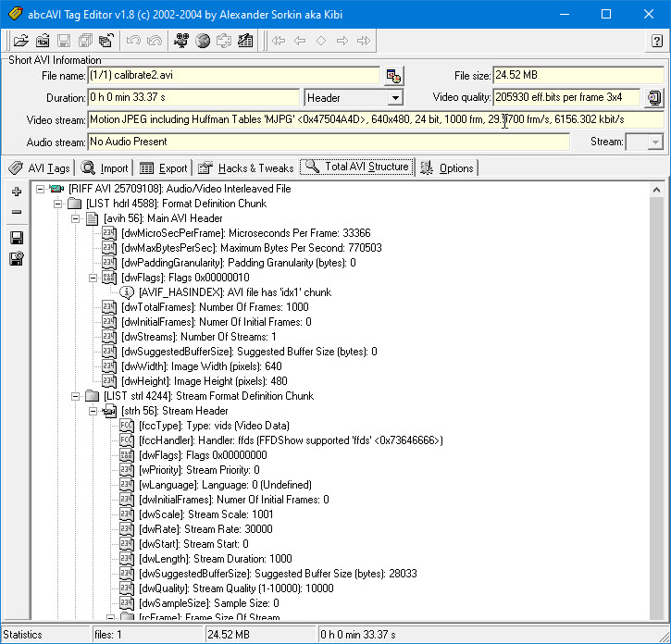Image resolution: width=671 pixels, height=644 pixels.
Task: Click the open file folder icon in toolbar
Action: (x=20, y=41)
